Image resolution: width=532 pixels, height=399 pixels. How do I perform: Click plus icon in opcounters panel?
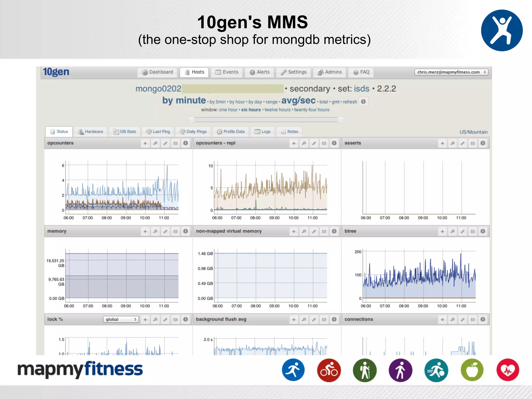[145, 143]
